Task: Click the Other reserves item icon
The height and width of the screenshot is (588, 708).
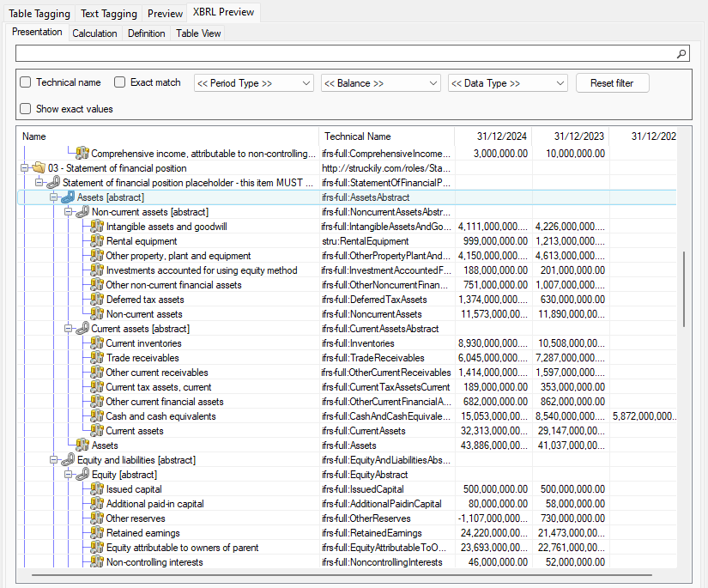Action: pos(97,518)
